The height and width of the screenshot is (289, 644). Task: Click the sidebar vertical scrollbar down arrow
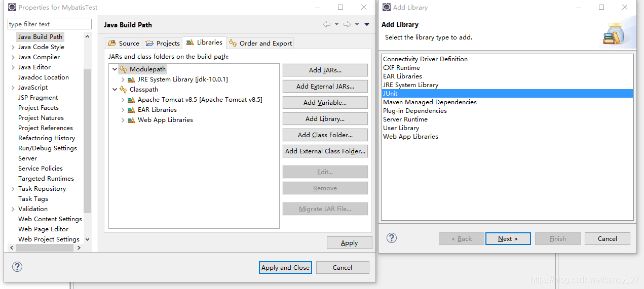point(88,239)
